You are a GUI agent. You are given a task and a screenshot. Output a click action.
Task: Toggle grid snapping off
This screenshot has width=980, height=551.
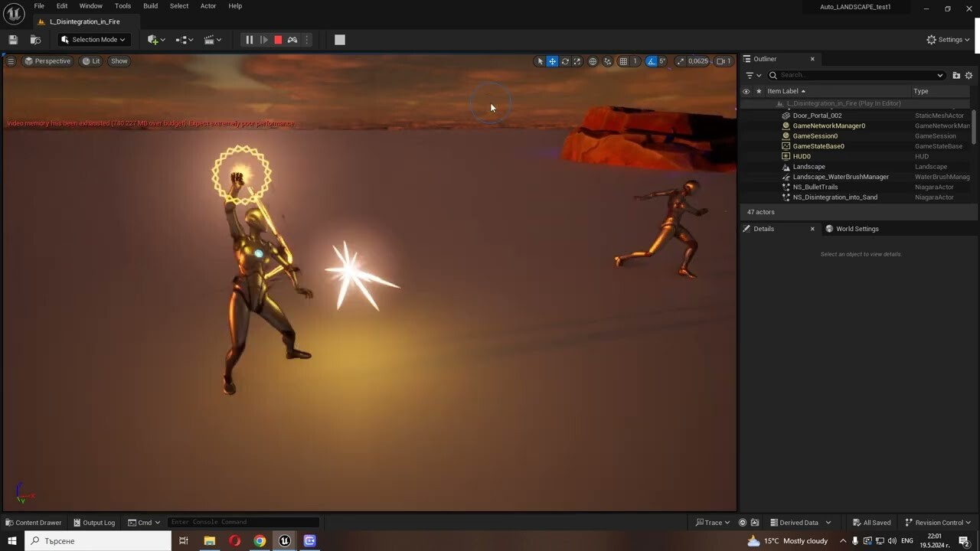(x=624, y=61)
